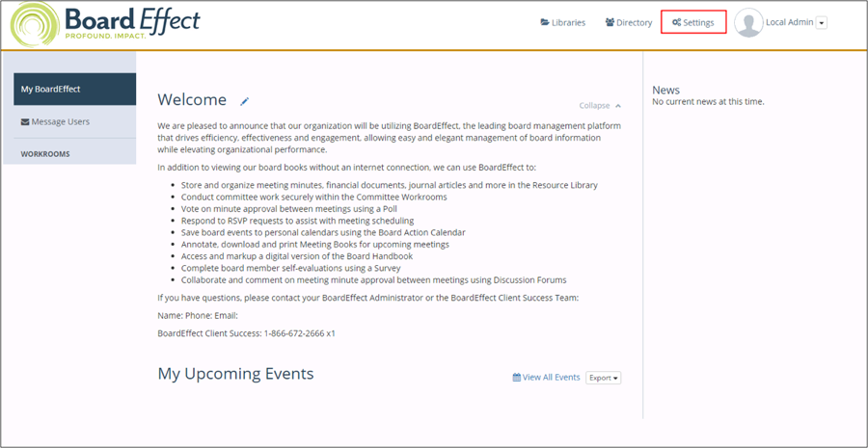Click the calendar icon beside View All Events

[517, 378]
